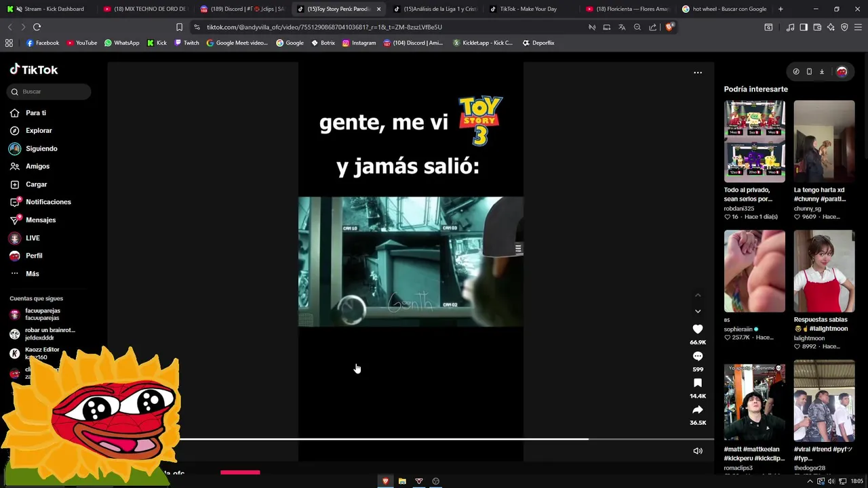This screenshot has height=488, width=868.
Task: Open the profile avatar menu in header
Action: (842, 71)
